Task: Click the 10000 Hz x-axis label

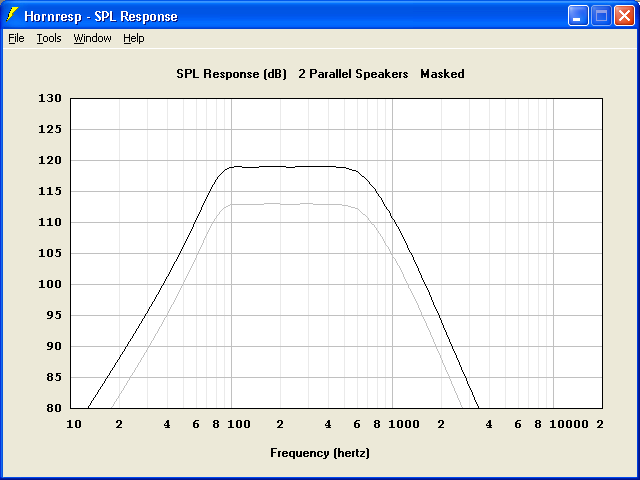Action: (569, 424)
